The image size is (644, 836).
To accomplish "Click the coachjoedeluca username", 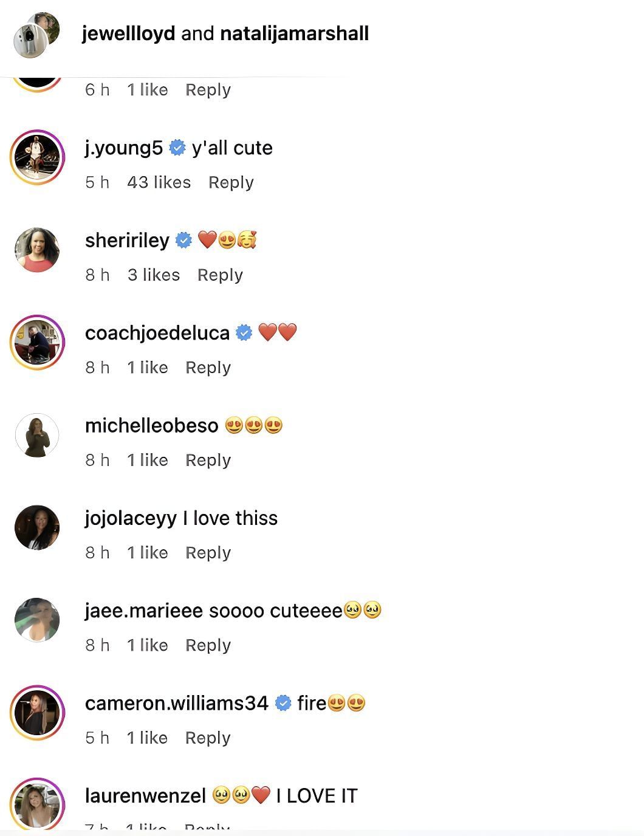I will coord(157,333).
